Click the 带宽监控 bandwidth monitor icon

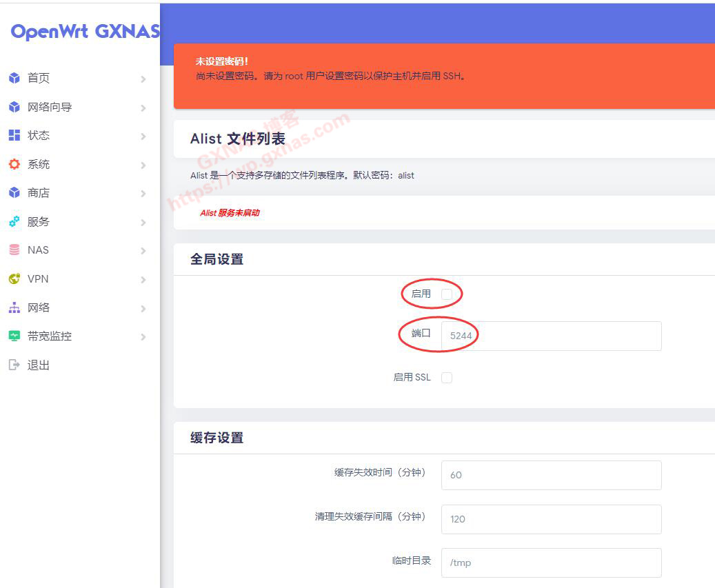[15, 336]
